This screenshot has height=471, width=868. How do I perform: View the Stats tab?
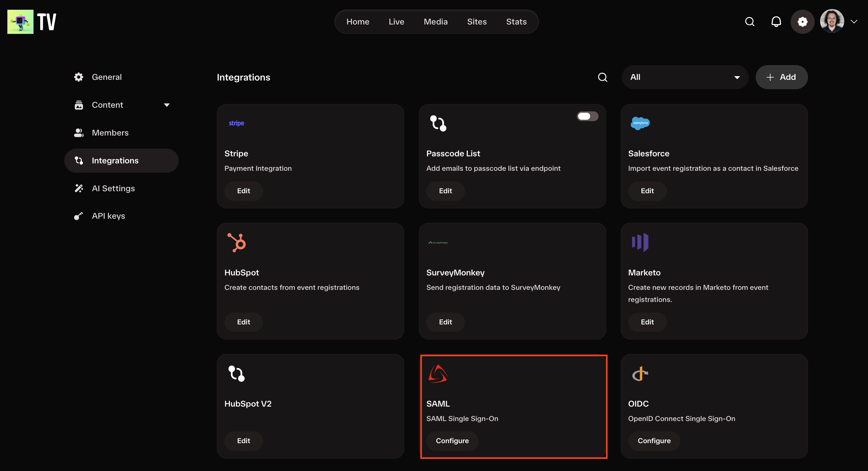tap(516, 21)
